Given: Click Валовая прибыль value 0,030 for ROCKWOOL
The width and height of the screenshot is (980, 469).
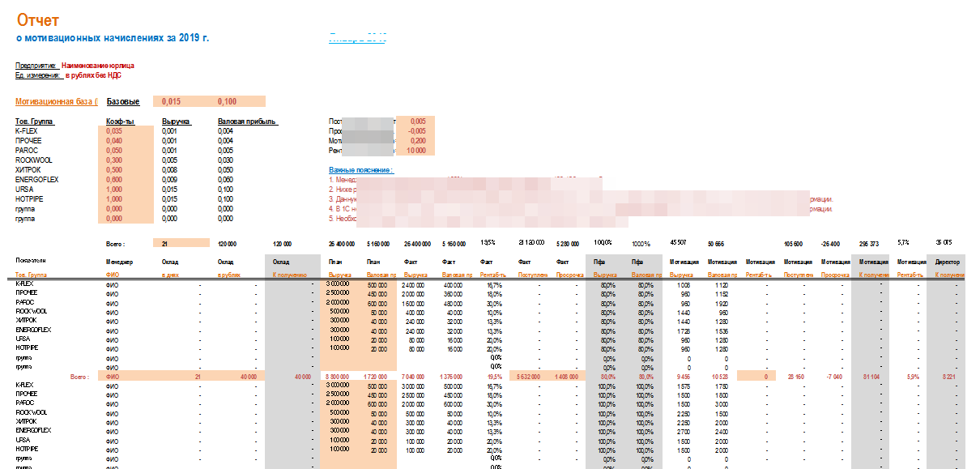Looking at the screenshot, I should (x=226, y=160).
